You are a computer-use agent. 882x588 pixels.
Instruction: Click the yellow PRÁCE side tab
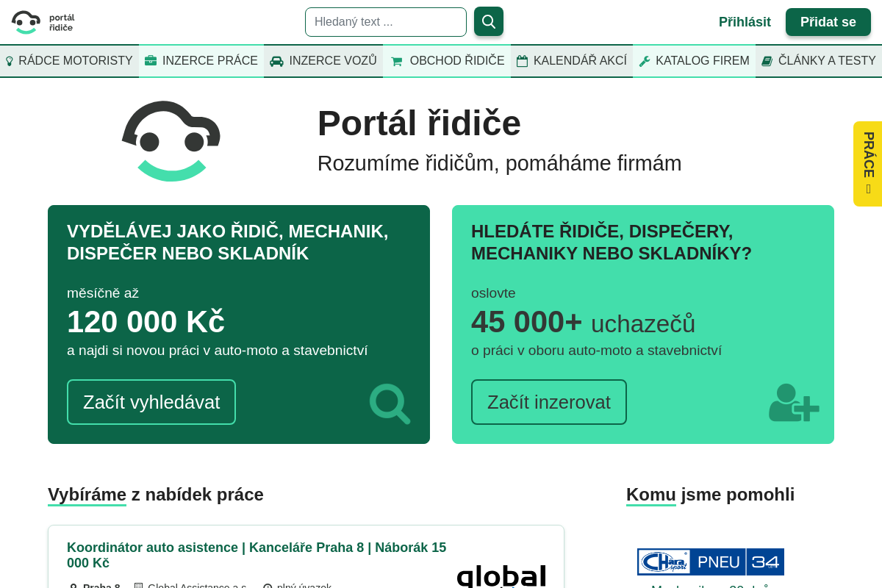pyautogui.click(x=868, y=164)
